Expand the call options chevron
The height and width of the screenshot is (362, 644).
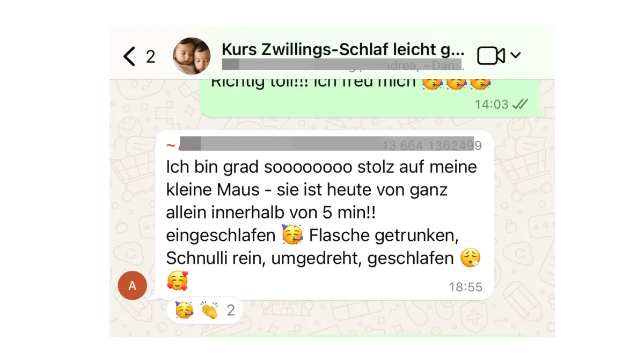515,55
